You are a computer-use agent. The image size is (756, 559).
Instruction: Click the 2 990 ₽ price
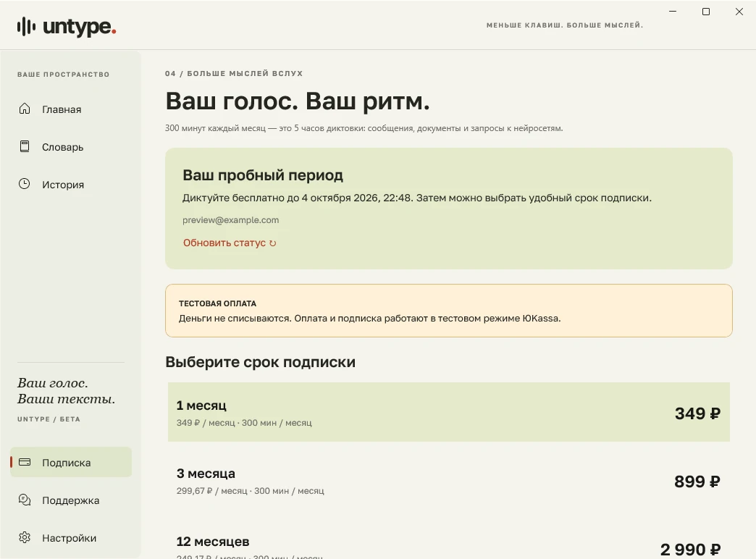690,550
